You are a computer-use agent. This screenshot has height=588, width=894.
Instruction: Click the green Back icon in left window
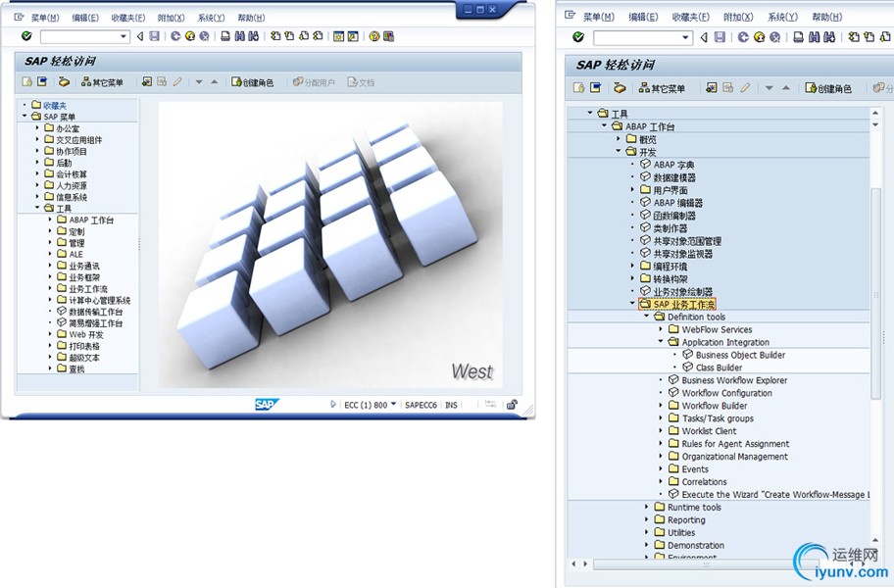(x=175, y=36)
